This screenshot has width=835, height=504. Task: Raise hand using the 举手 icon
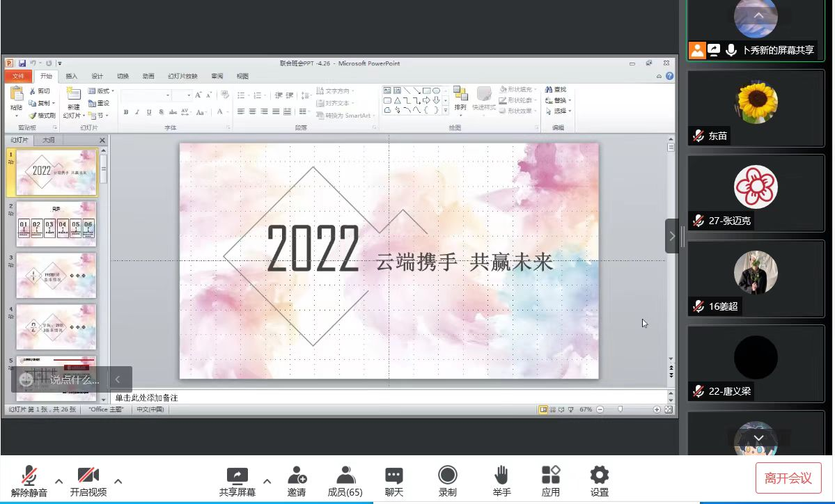501,476
